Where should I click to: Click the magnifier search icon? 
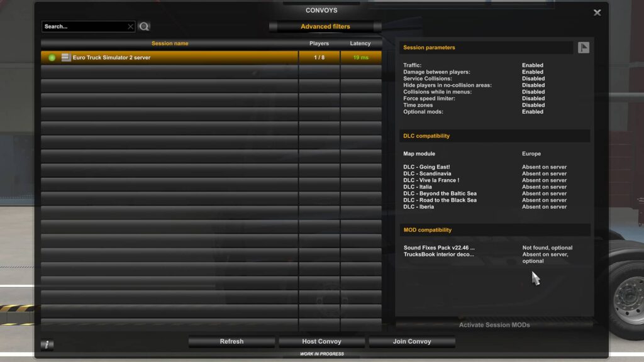(x=144, y=26)
